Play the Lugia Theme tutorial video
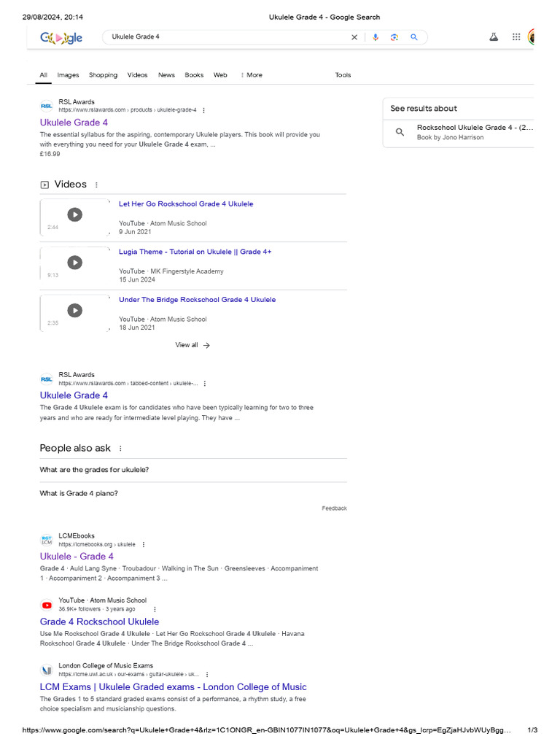Viewport: 560px width, 747px height. [75, 263]
